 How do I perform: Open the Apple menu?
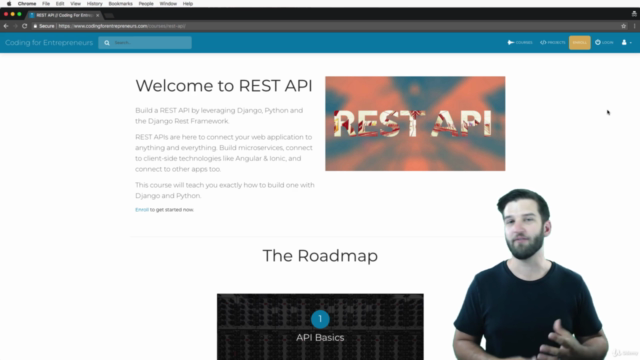tap(9, 4)
